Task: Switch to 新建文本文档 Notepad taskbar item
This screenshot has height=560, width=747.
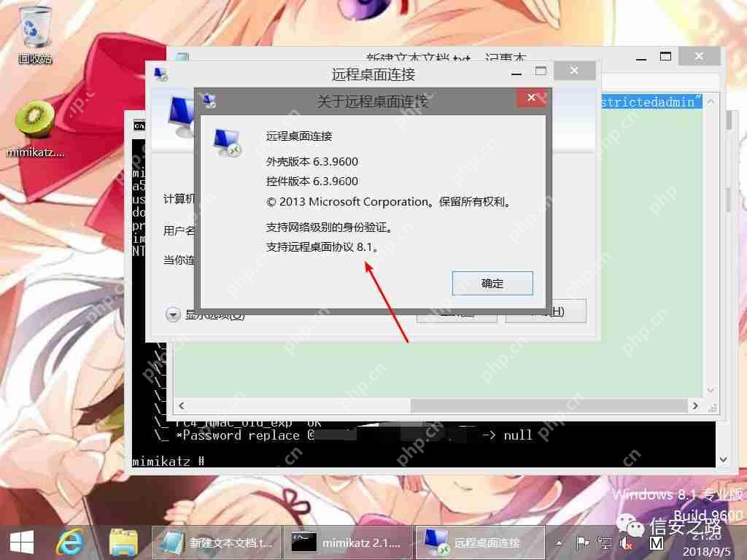Action: pyautogui.click(x=217, y=542)
